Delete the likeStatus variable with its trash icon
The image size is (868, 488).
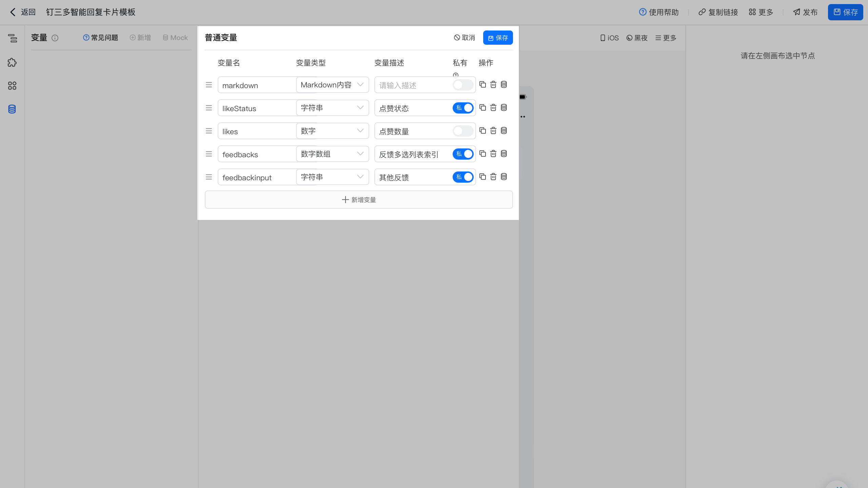coord(493,107)
